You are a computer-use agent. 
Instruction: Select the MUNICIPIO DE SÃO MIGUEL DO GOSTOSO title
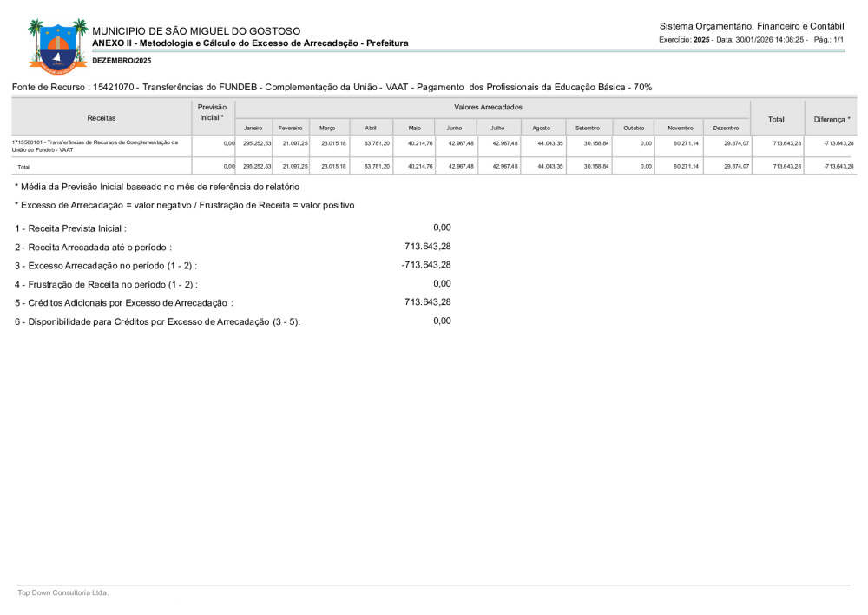[x=196, y=30]
